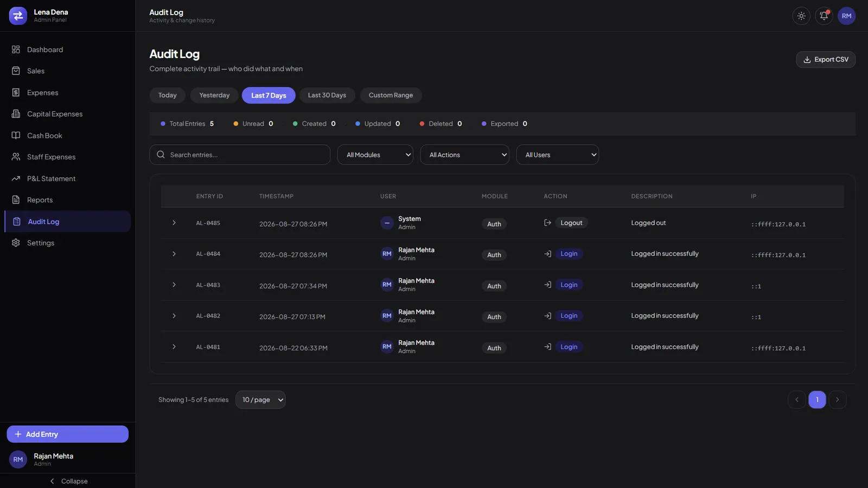Navigate to Capital Expenses
Viewport: 868px width, 488px height.
coord(67,114)
